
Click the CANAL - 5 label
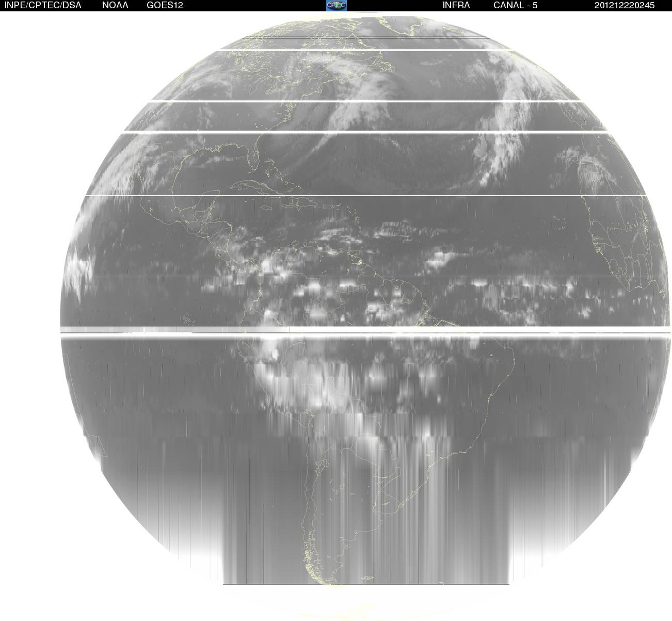click(515, 5)
